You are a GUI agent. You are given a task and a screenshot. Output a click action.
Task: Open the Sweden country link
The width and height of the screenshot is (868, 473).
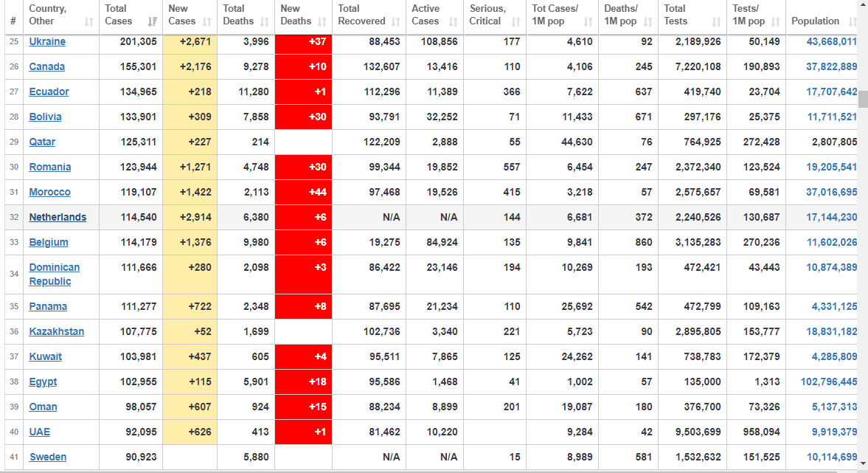tap(48, 457)
